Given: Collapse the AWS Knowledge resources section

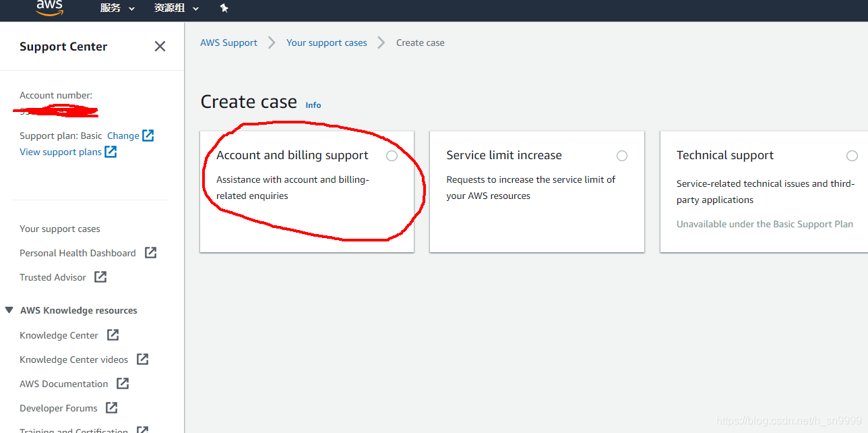Looking at the screenshot, I should [9, 310].
